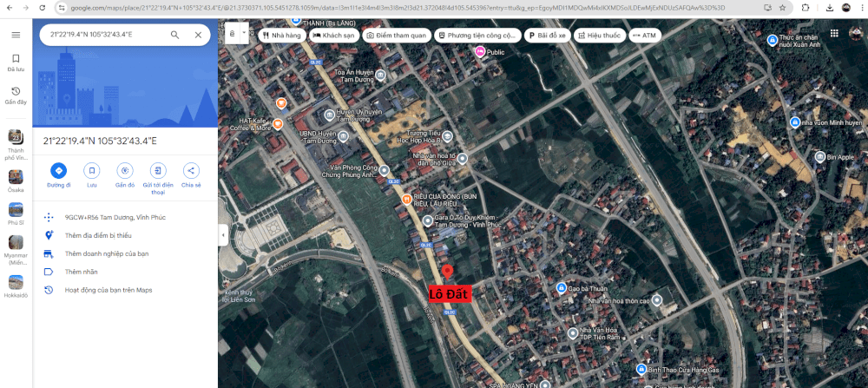Select the Nhà hàng filter chip

click(x=283, y=36)
